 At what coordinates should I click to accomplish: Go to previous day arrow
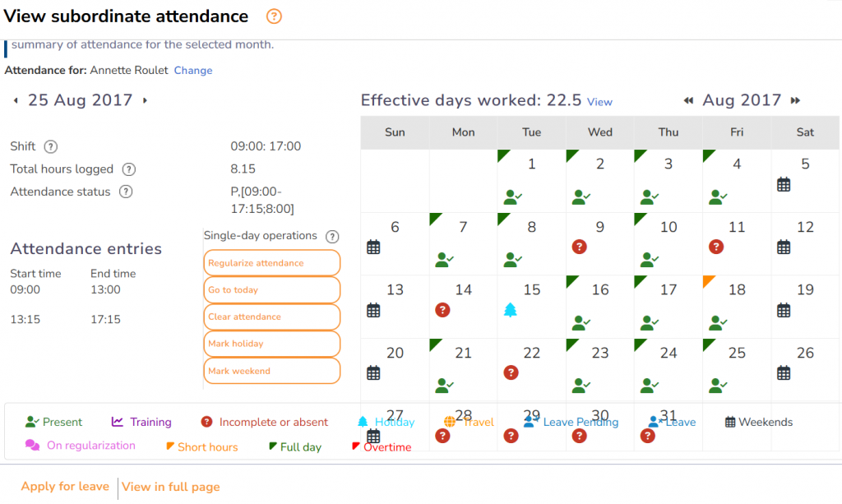click(16, 101)
